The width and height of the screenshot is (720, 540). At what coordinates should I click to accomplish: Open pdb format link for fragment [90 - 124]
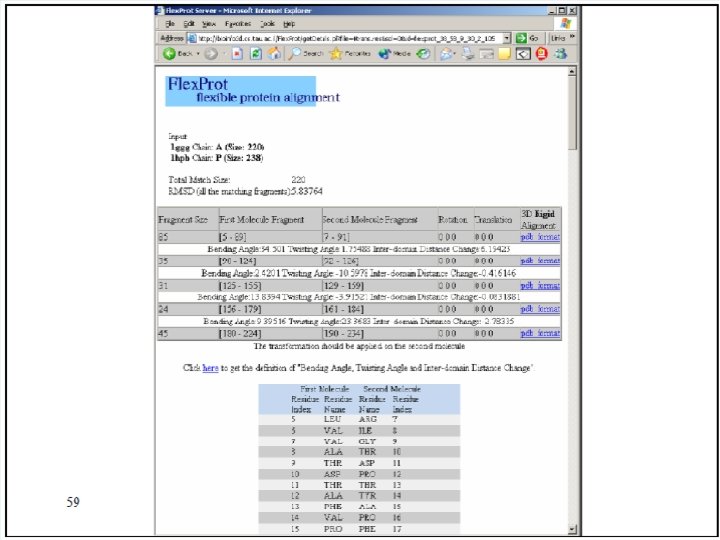pos(540,261)
